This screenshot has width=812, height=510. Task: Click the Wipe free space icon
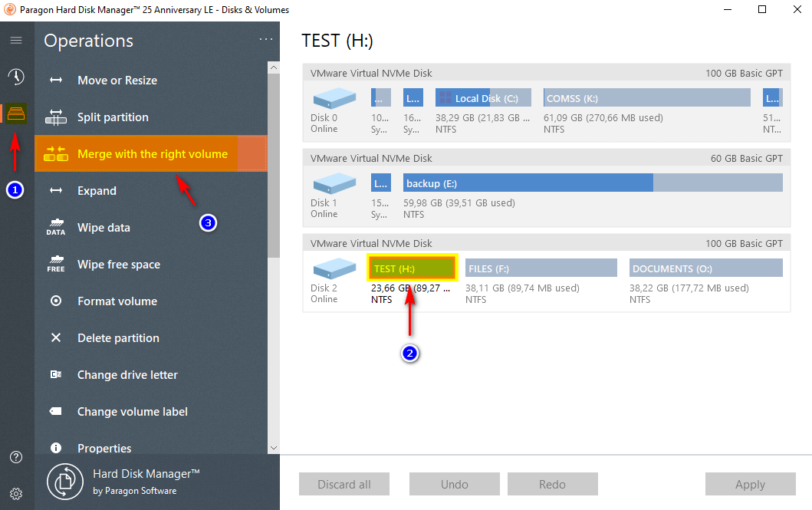[56, 264]
